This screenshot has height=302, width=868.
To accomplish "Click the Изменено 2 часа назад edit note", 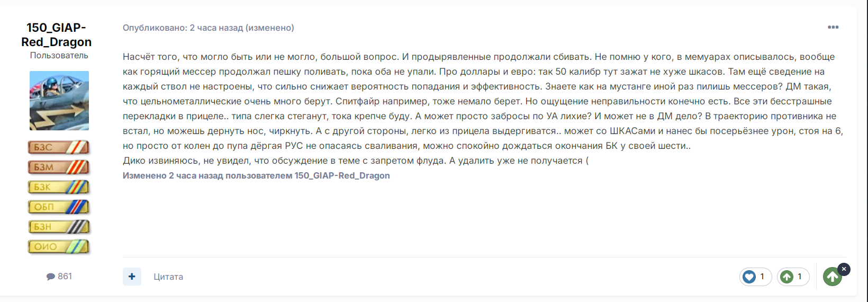I will [x=256, y=175].
